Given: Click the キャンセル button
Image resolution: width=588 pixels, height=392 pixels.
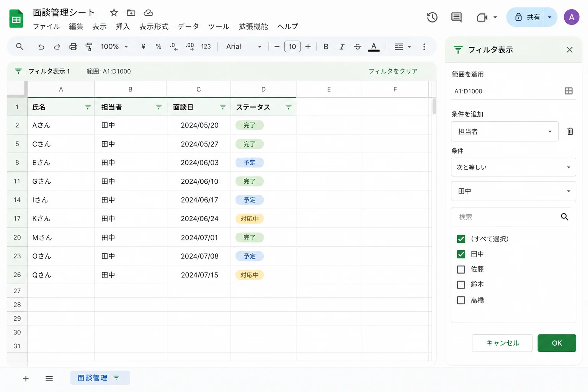Looking at the screenshot, I should [x=502, y=343].
